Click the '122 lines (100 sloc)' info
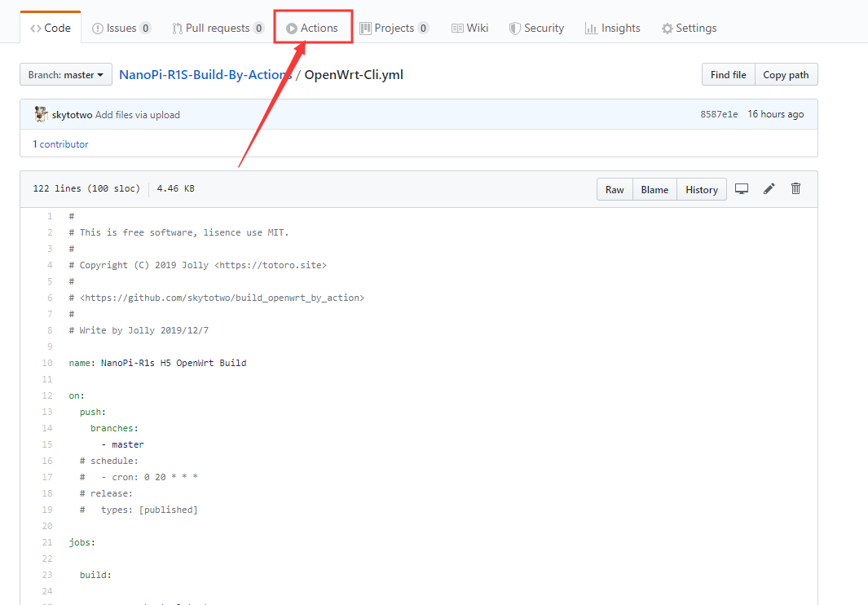The height and width of the screenshot is (605, 868). tap(86, 188)
